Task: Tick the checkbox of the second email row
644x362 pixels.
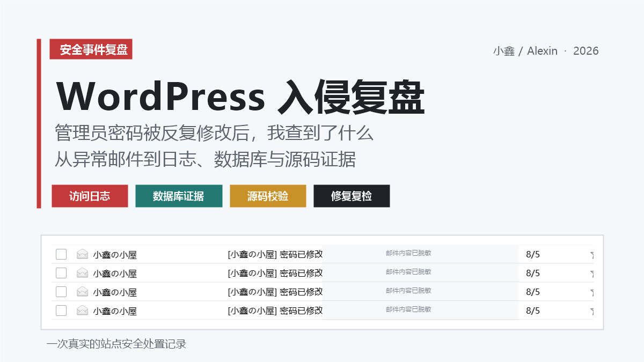Action: pos(61,273)
